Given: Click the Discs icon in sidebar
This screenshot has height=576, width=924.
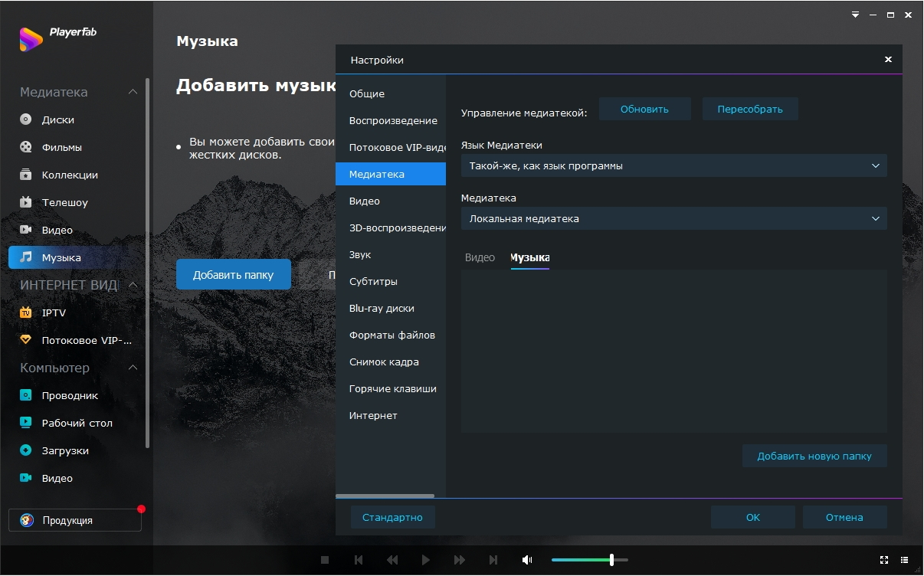Looking at the screenshot, I should pyautogui.click(x=26, y=119).
